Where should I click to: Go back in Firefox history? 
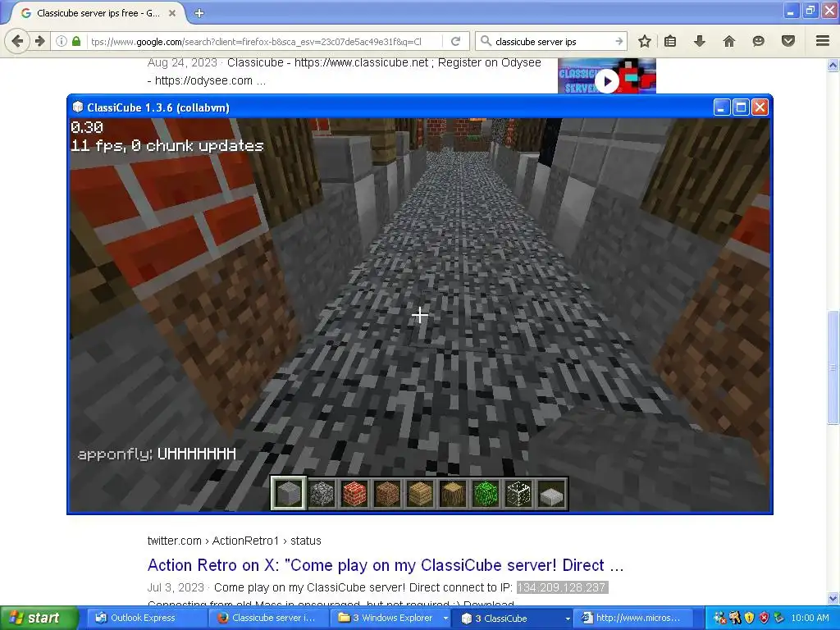tap(17, 41)
